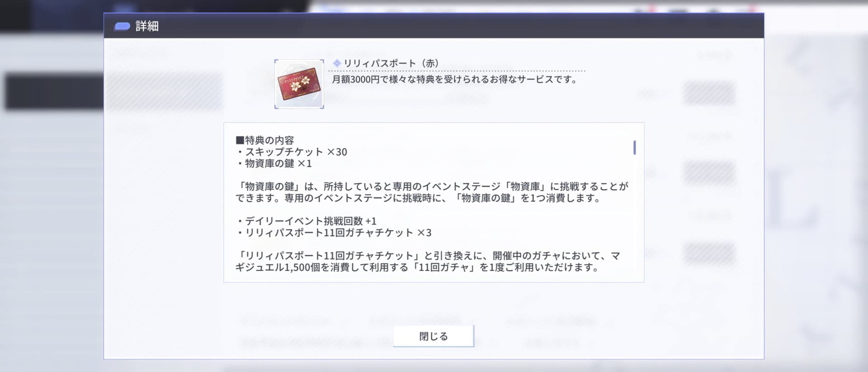Click the red passport card item icon
This screenshot has height=372, width=868.
tap(299, 84)
